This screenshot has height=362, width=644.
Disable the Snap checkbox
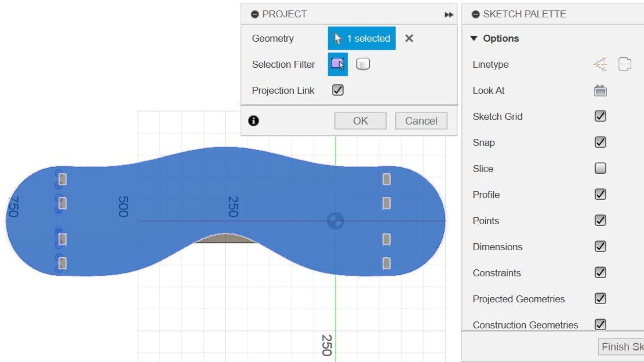pyautogui.click(x=600, y=142)
